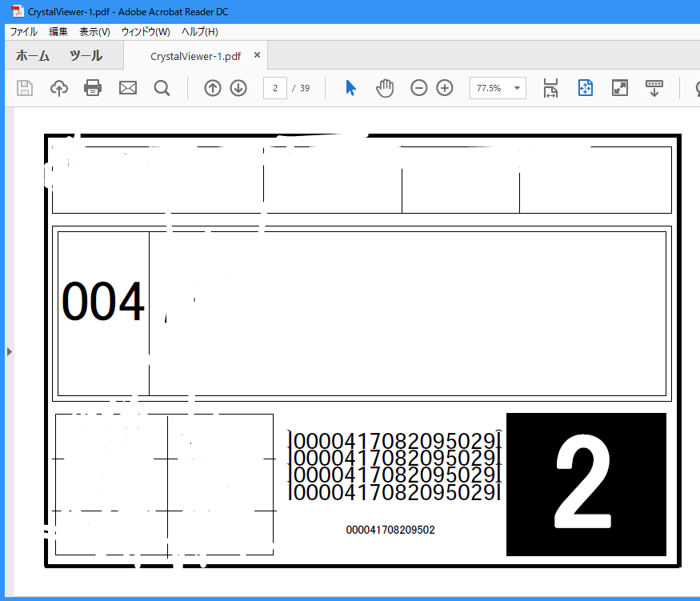Send file by email envelope icon

click(x=128, y=88)
